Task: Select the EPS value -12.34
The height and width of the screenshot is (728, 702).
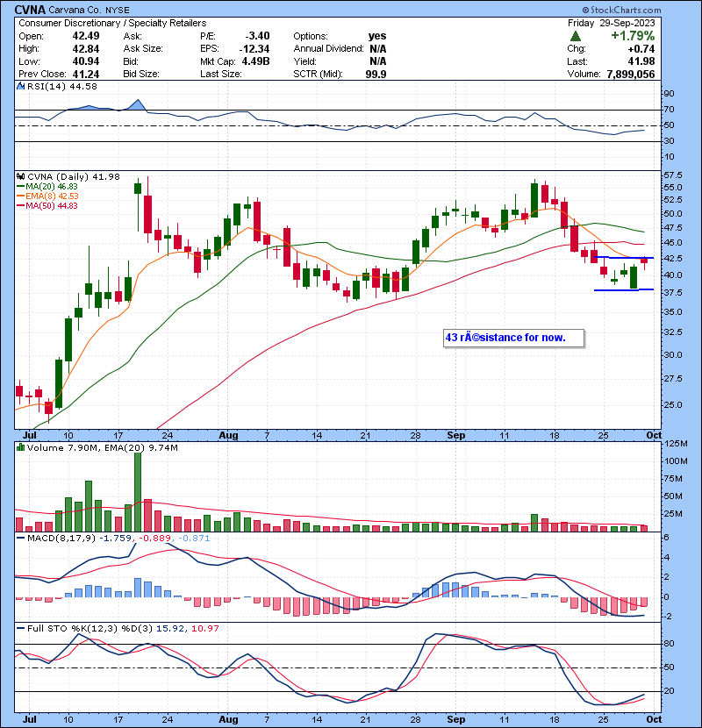Action: click(x=254, y=48)
